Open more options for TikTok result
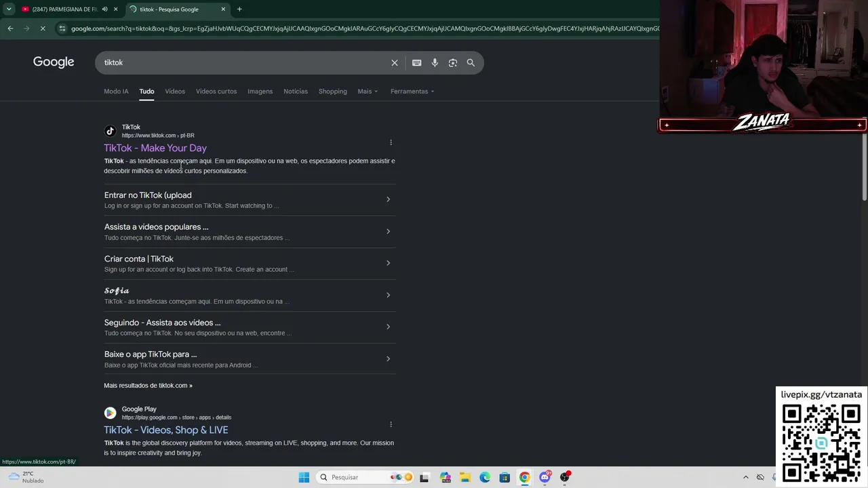 [391, 142]
